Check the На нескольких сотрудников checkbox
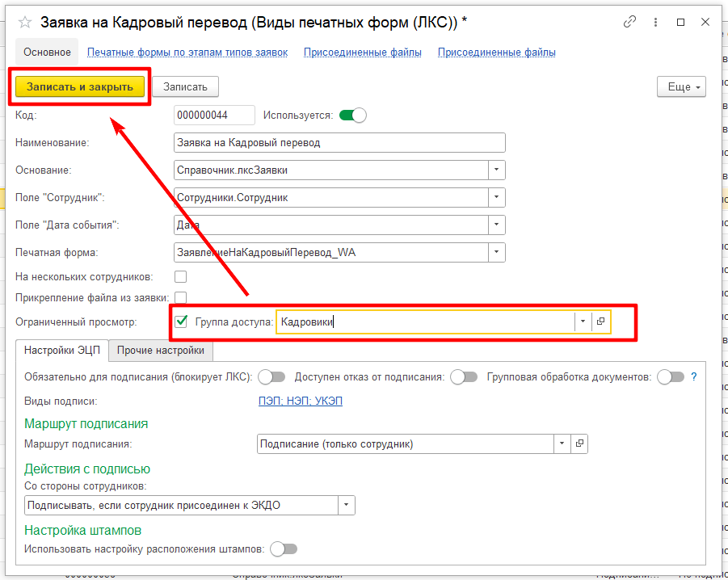728x580 pixels. (x=181, y=277)
